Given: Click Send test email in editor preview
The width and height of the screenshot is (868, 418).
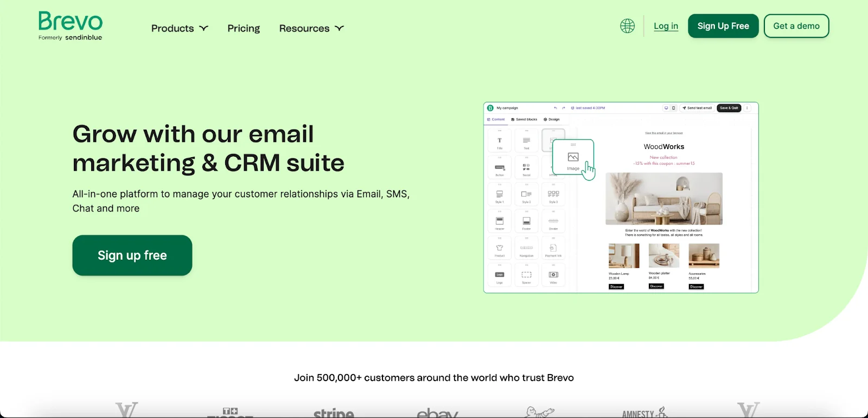Looking at the screenshot, I should click(x=697, y=108).
